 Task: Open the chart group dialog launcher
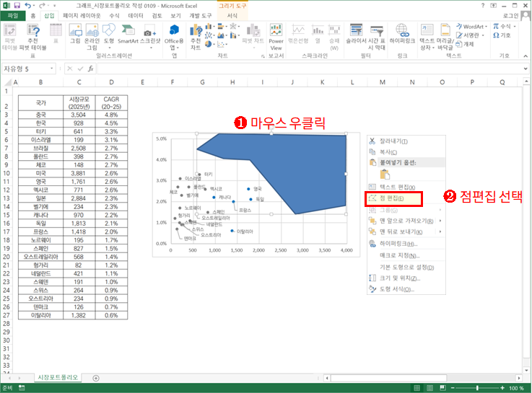tap(263, 56)
